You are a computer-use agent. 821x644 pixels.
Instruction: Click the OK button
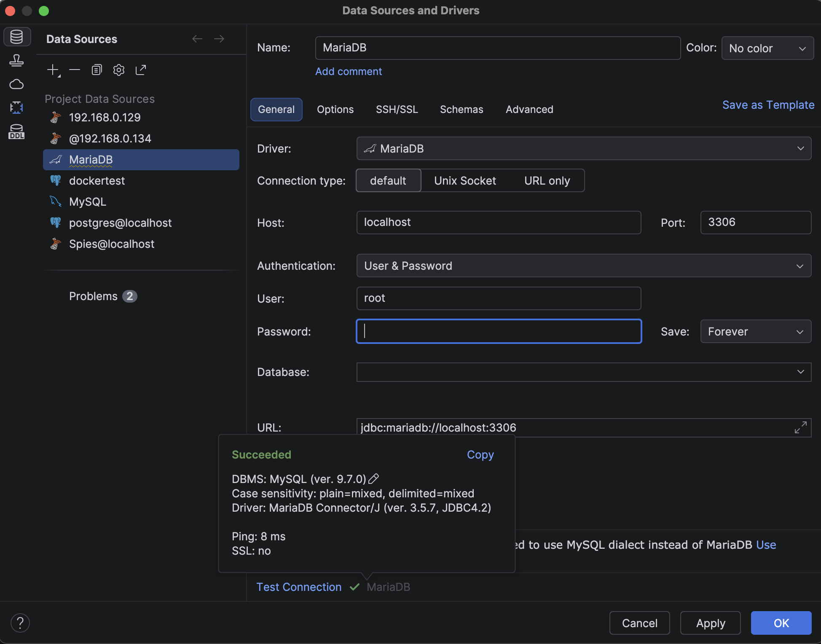pos(781,623)
